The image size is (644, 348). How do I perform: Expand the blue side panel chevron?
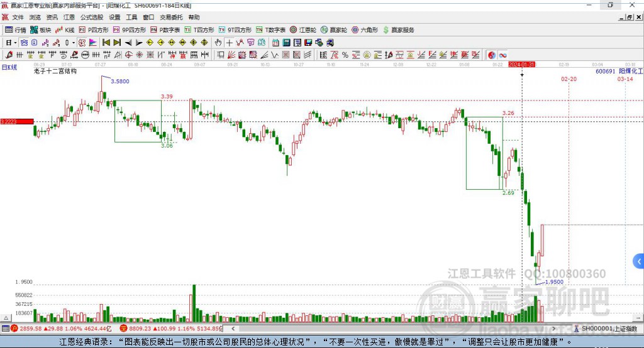pos(639,261)
